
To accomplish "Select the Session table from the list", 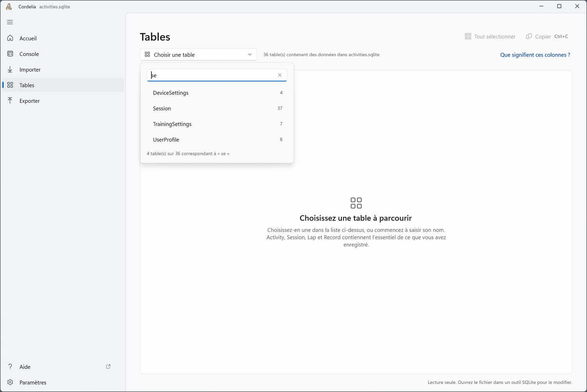I will pos(217,108).
